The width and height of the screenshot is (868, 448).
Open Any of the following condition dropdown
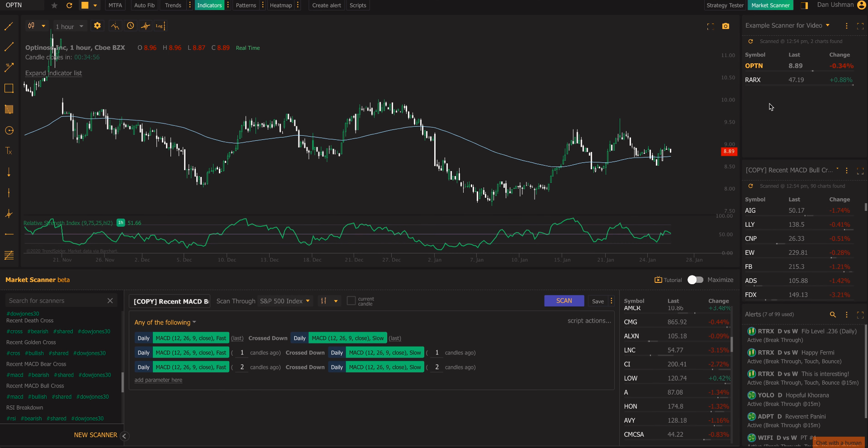(x=165, y=322)
